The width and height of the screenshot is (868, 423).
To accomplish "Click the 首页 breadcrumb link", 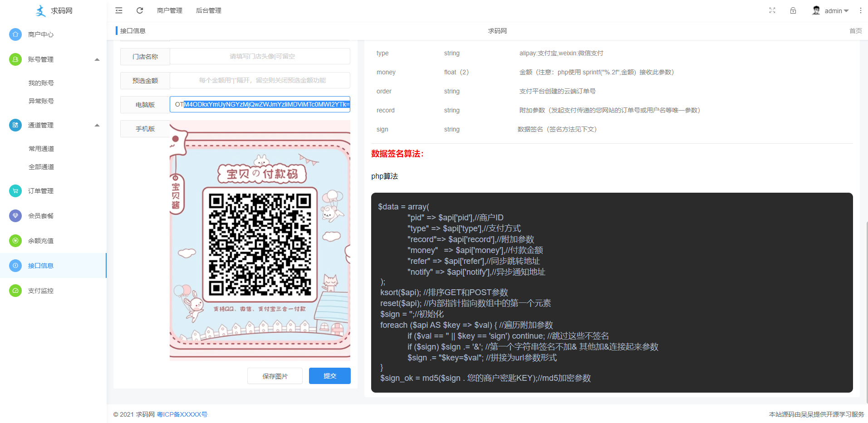I will tap(855, 31).
